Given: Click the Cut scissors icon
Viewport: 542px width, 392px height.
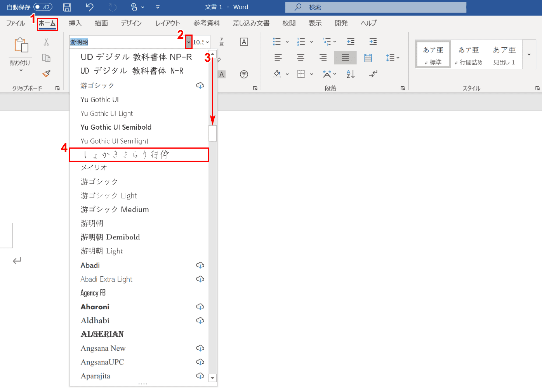Looking at the screenshot, I should click(46, 42).
